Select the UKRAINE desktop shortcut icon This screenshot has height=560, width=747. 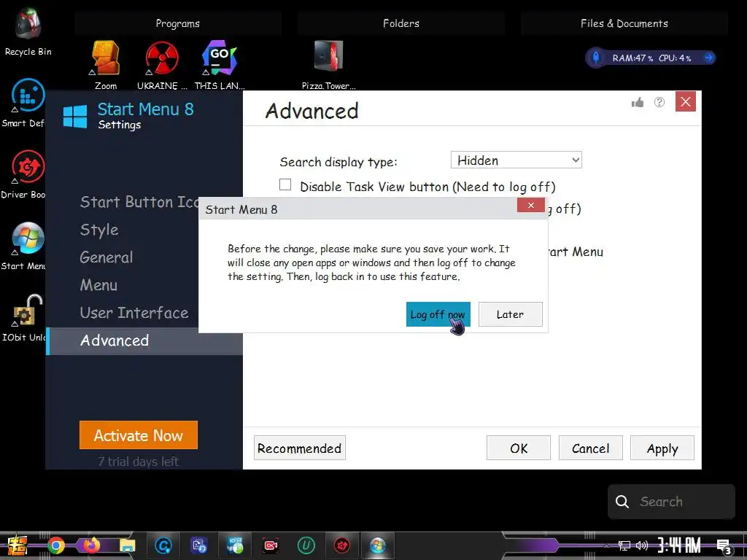162,65
